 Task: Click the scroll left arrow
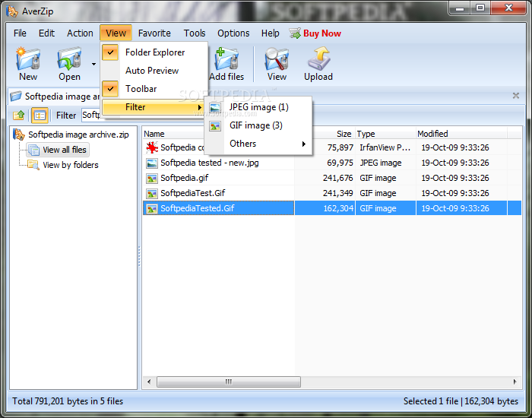tap(149, 382)
